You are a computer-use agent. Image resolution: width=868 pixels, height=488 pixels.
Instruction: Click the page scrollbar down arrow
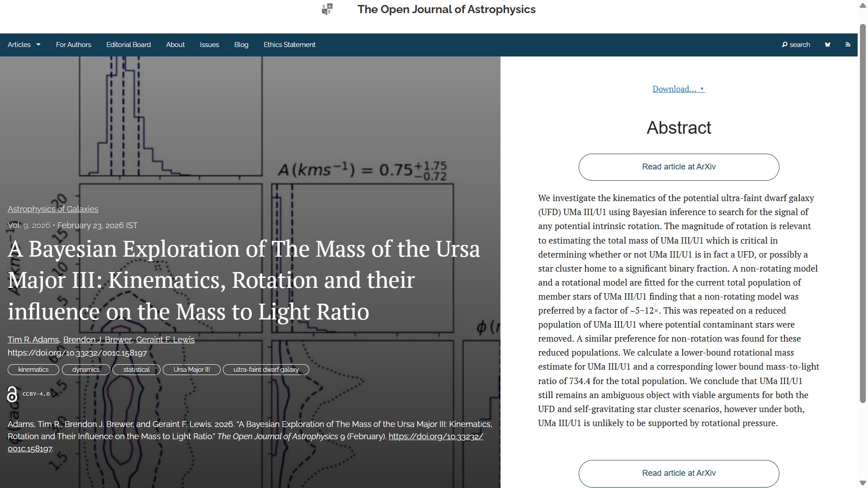(862, 483)
